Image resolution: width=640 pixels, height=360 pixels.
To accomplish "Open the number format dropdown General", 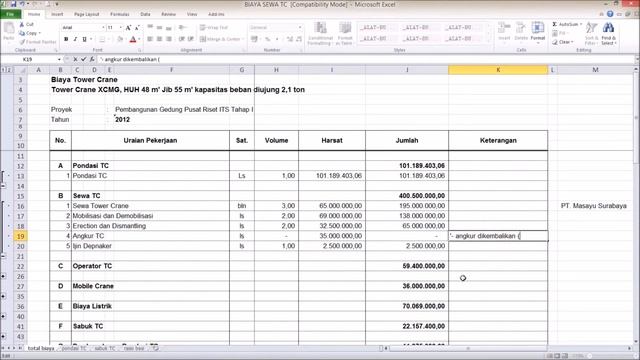I will (x=300, y=27).
